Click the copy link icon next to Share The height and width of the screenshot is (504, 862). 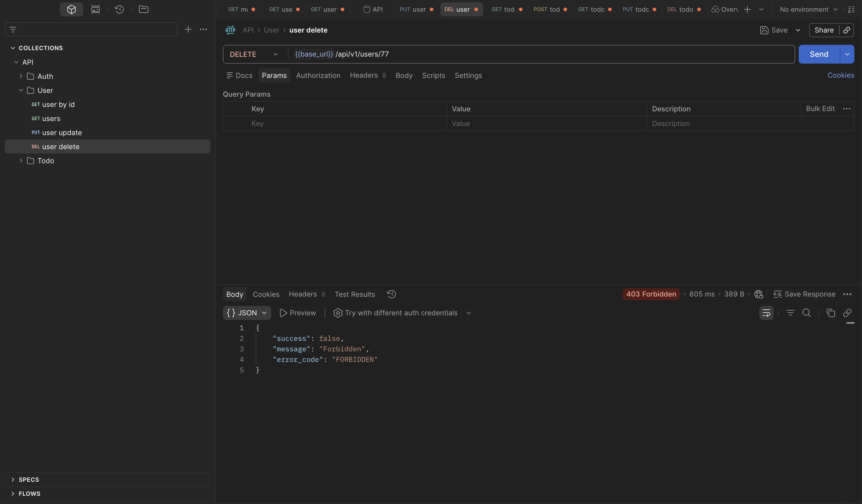847,30
